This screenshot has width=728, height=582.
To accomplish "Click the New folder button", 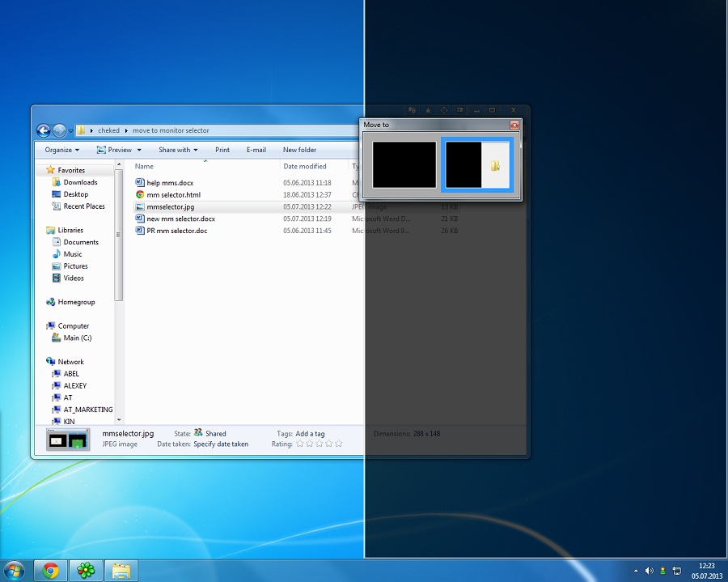I will point(299,150).
